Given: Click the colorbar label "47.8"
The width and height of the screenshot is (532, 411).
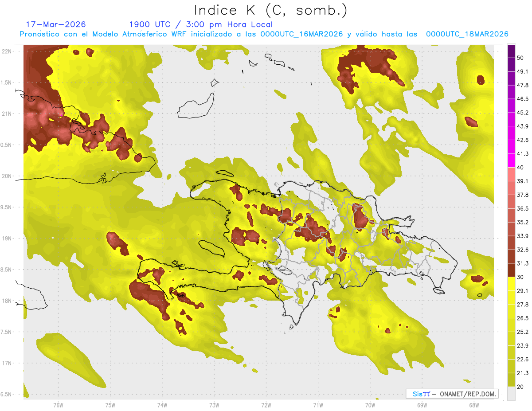Looking at the screenshot, I should click(523, 85).
